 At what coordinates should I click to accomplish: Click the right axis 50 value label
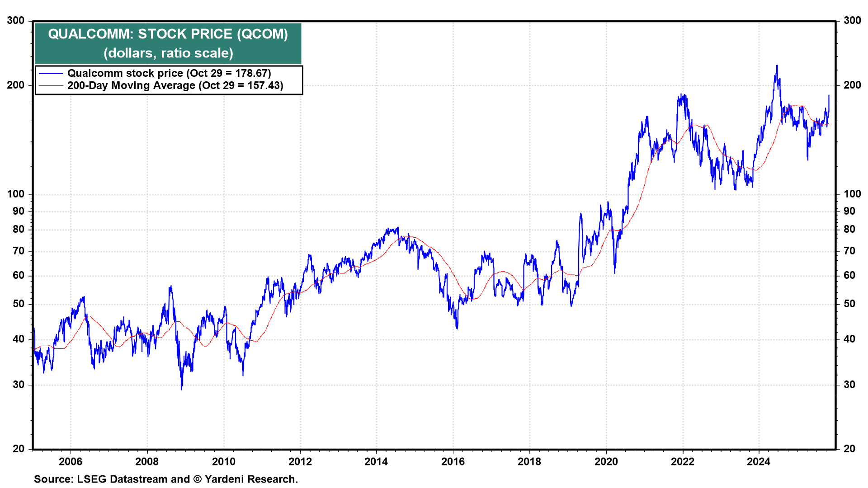tap(849, 304)
